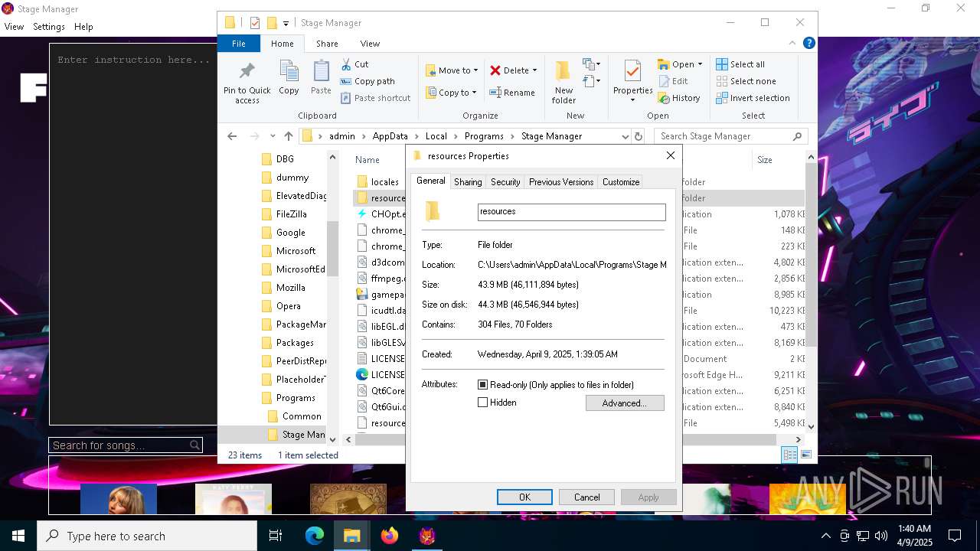Go back with Explorer back arrow
The width and height of the screenshot is (980, 551).
pyautogui.click(x=232, y=136)
